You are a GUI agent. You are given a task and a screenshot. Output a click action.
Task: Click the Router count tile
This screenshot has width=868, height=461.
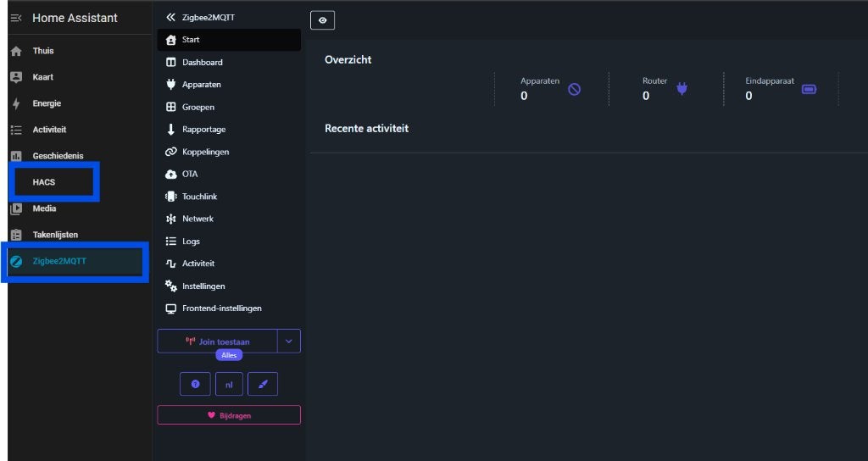pyautogui.click(x=666, y=88)
